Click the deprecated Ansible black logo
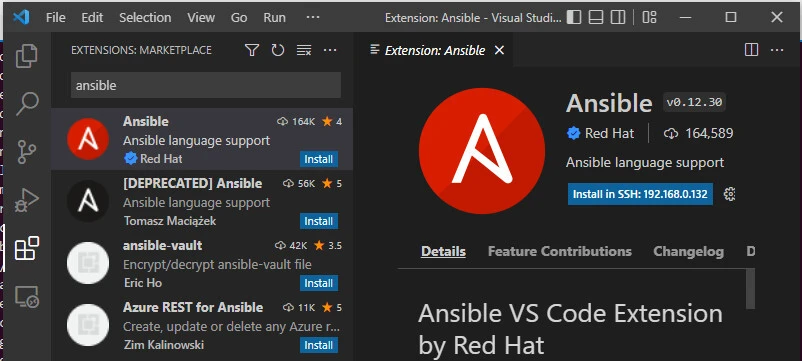802x361 pixels. (x=88, y=201)
